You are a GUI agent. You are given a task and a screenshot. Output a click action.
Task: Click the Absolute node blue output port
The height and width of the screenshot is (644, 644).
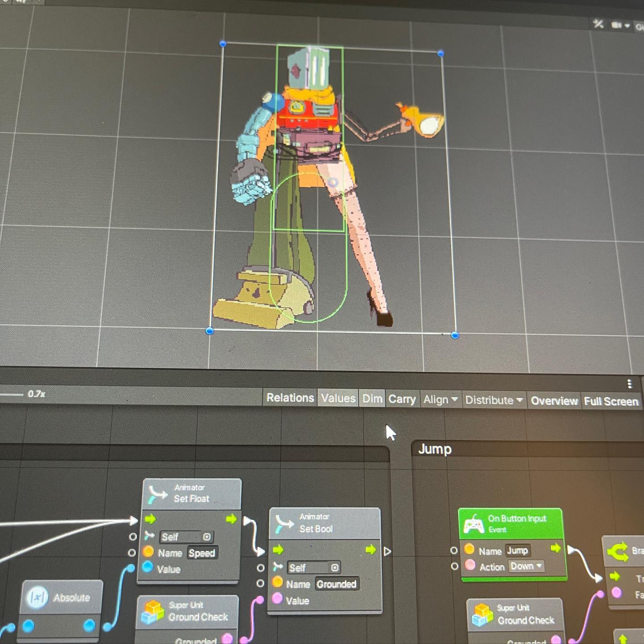[x=89, y=625]
